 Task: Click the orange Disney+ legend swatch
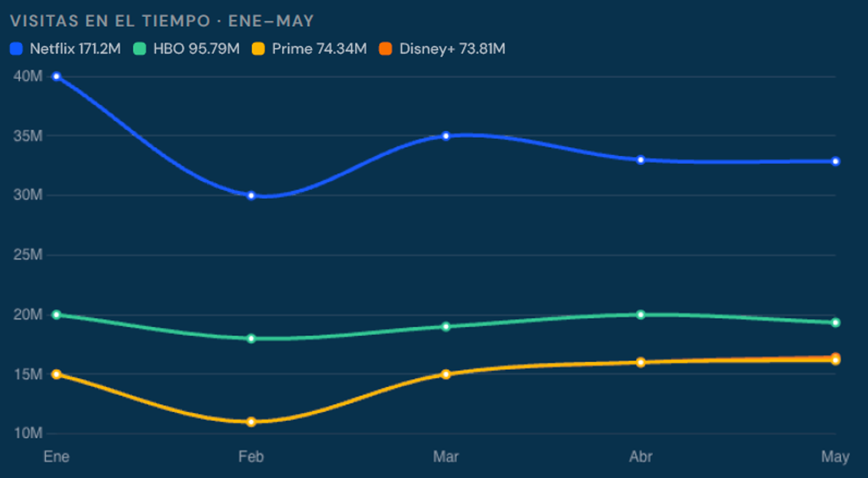click(385, 49)
